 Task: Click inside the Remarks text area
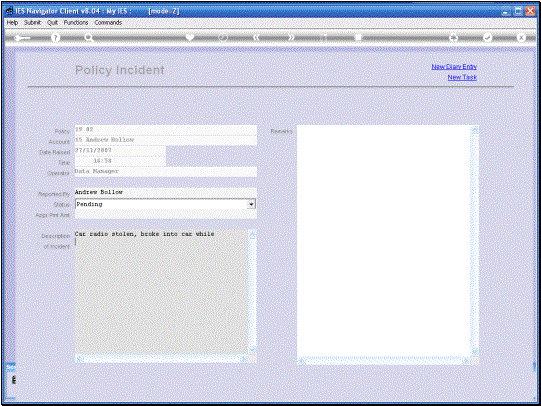(384, 241)
